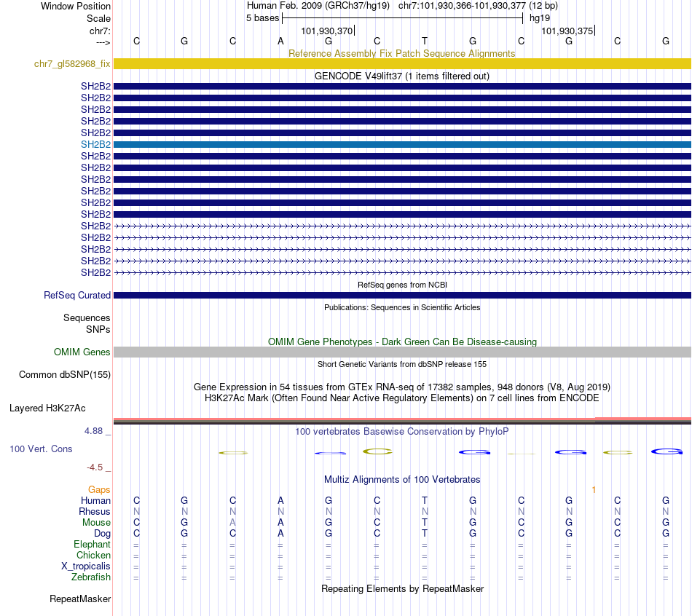Click the Rhesus species row label
Screen dimensions: 692x616
[95, 511]
